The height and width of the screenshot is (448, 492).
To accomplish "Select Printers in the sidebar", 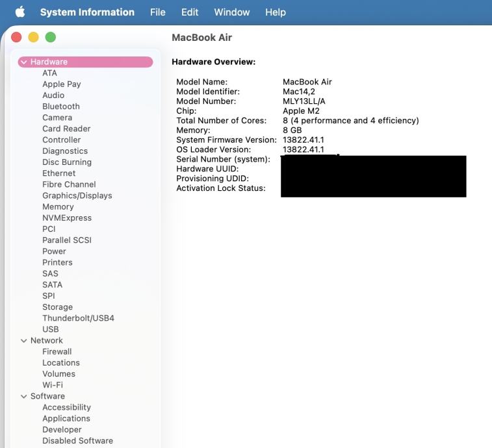I will pos(57,262).
